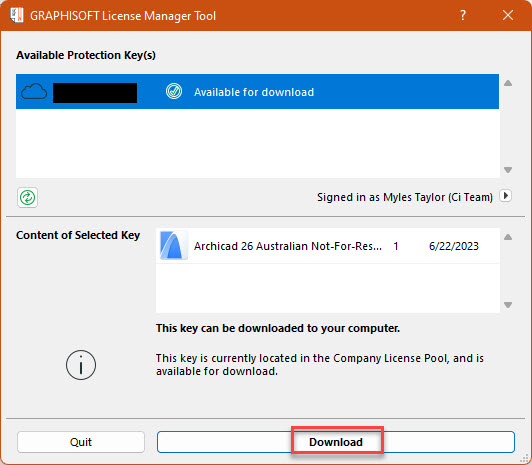Click the information circle icon
532x465 pixels.
click(x=81, y=365)
